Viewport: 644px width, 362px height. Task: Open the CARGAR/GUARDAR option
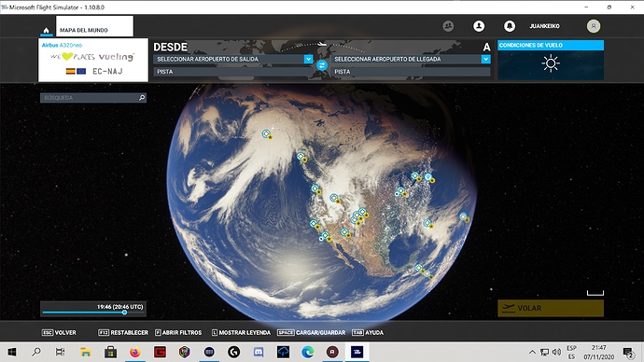tap(312, 332)
